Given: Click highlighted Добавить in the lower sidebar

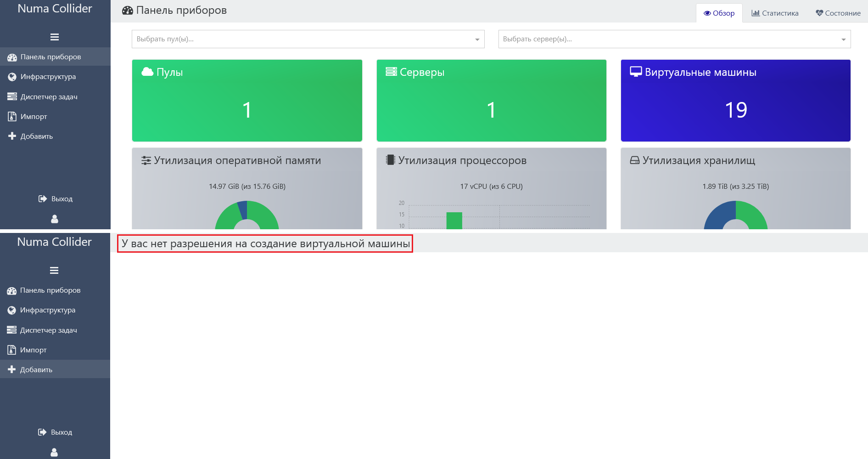Looking at the screenshot, I should coord(55,369).
